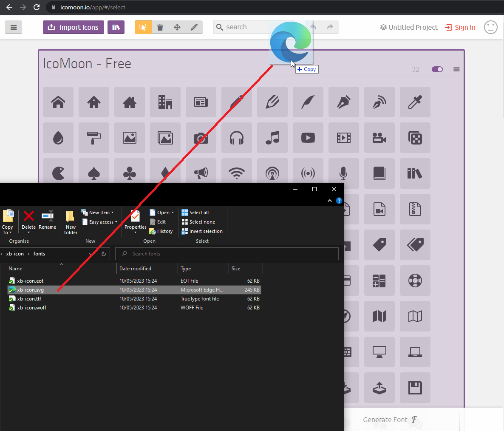Select the headphones icon
This screenshot has width=504, height=431.
point(237,138)
